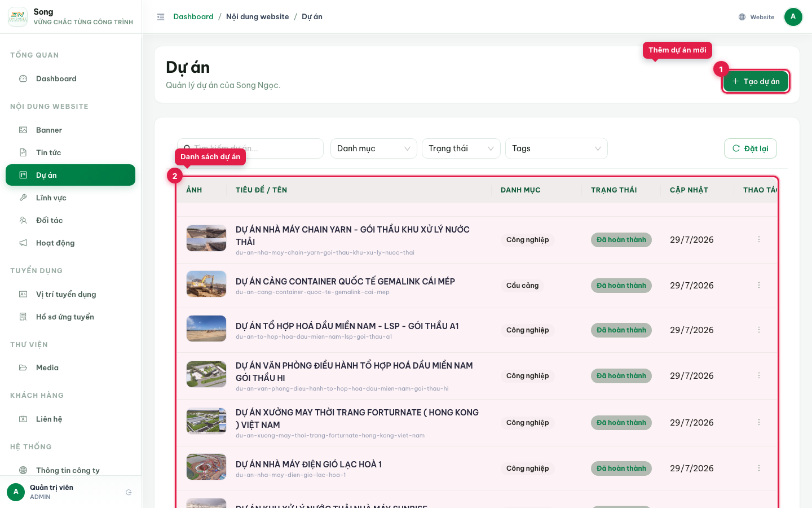Screen dimensions: 812x508
Task: Click the DANH MỤC column header
Action: (520, 190)
